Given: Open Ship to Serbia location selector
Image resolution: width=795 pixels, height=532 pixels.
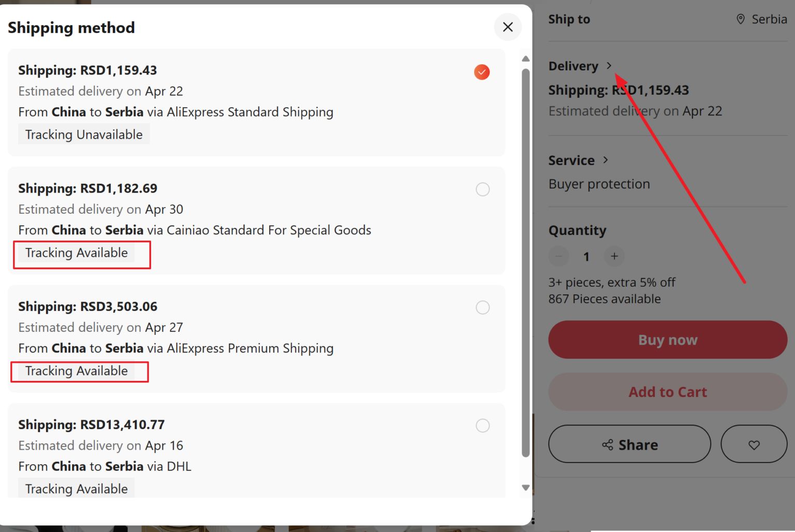Looking at the screenshot, I should [x=761, y=19].
